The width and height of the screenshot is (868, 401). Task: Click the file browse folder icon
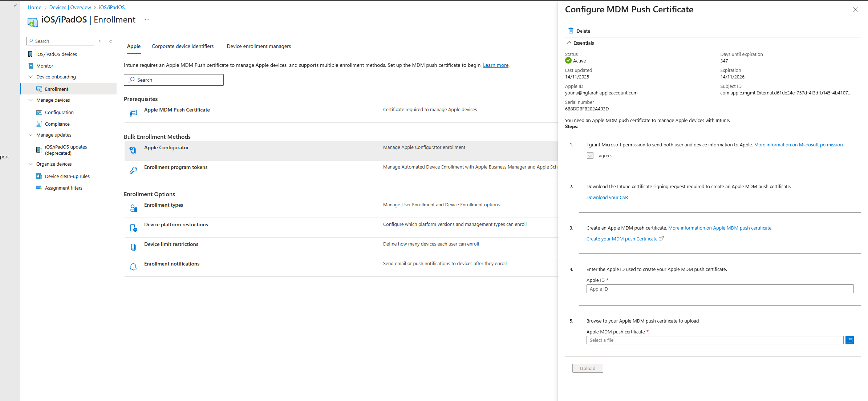(x=849, y=340)
